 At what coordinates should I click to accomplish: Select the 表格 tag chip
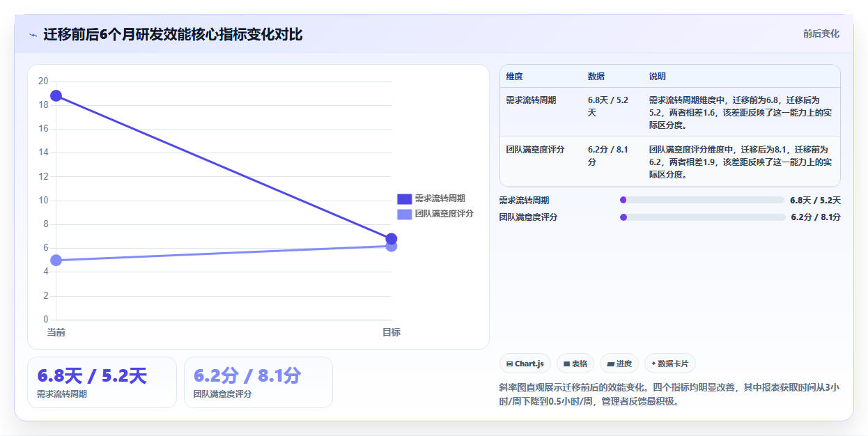pyautogui.click(x=575, y=364)
